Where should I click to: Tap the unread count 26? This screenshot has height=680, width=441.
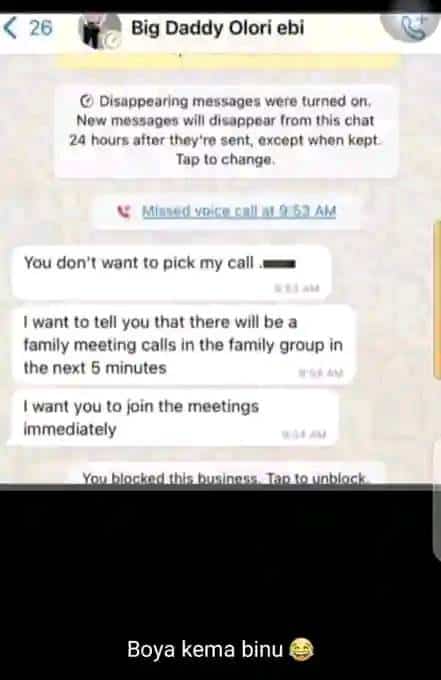(x=41, y=28)
